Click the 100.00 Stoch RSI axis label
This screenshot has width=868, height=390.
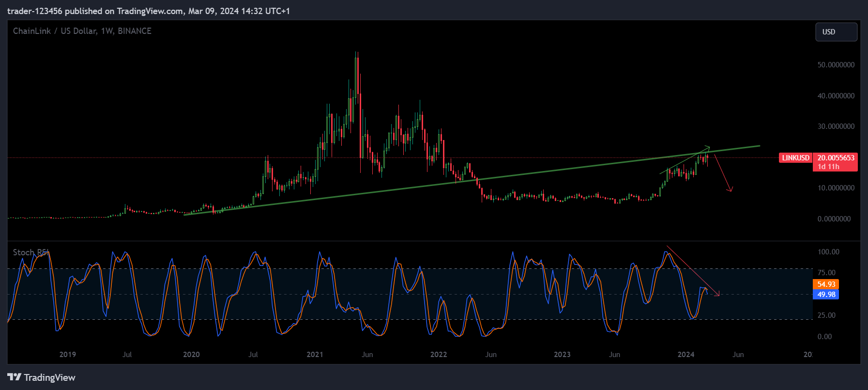[x=828, y=252]
